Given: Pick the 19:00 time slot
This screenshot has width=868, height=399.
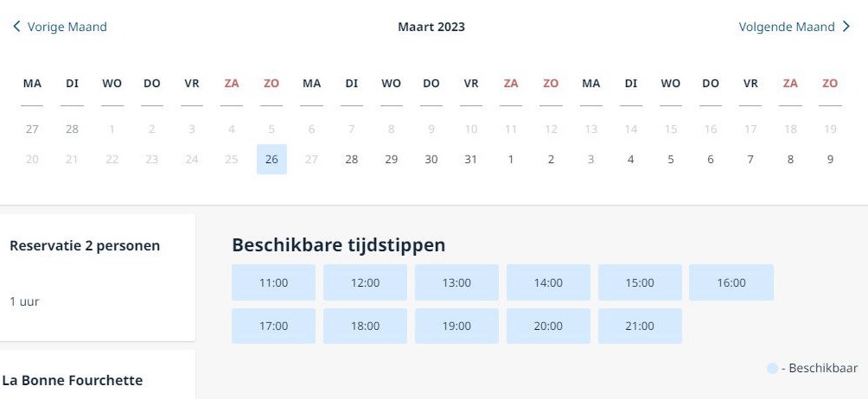Looking at the screenshot, I should click(456, 326).
